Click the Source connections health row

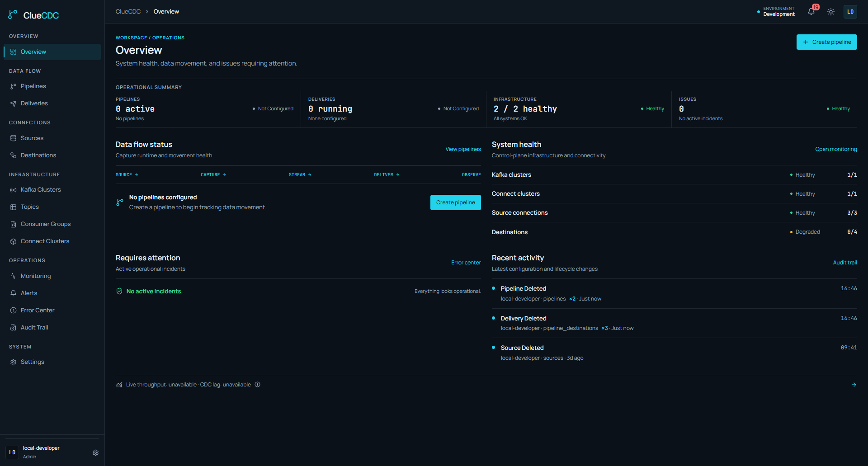tap(674, 213)
